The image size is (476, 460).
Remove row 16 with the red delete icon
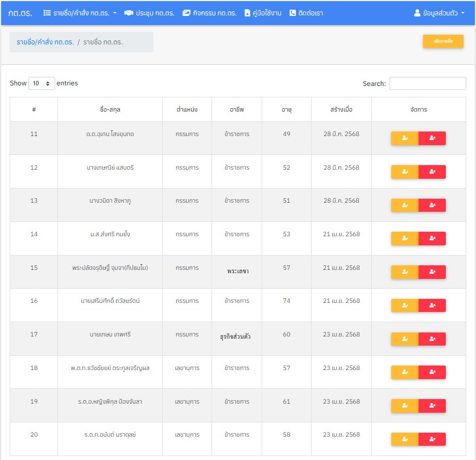click(x=432, y=306)
